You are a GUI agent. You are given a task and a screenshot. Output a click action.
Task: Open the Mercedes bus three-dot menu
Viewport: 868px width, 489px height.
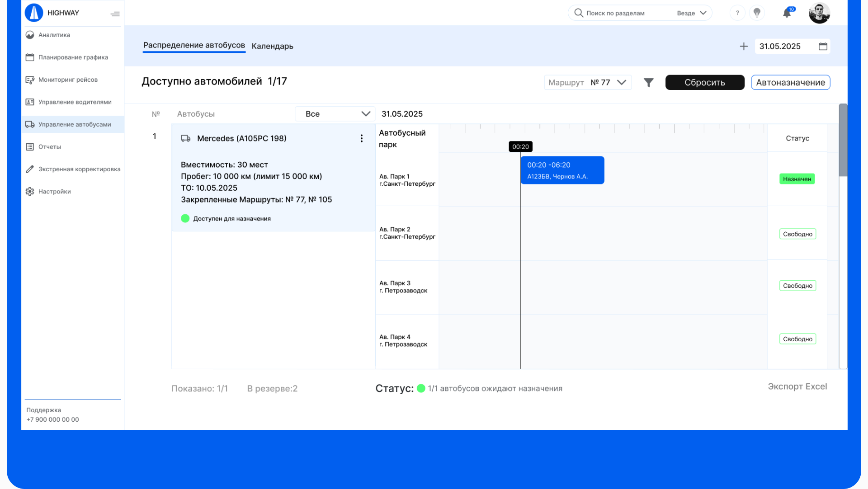coord(362,138)
